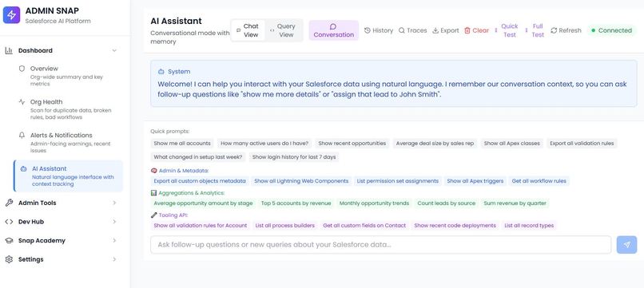The width and height of the screenshot is (644, 288).
Task: Click the Overview shield icon
Action: 22,69
